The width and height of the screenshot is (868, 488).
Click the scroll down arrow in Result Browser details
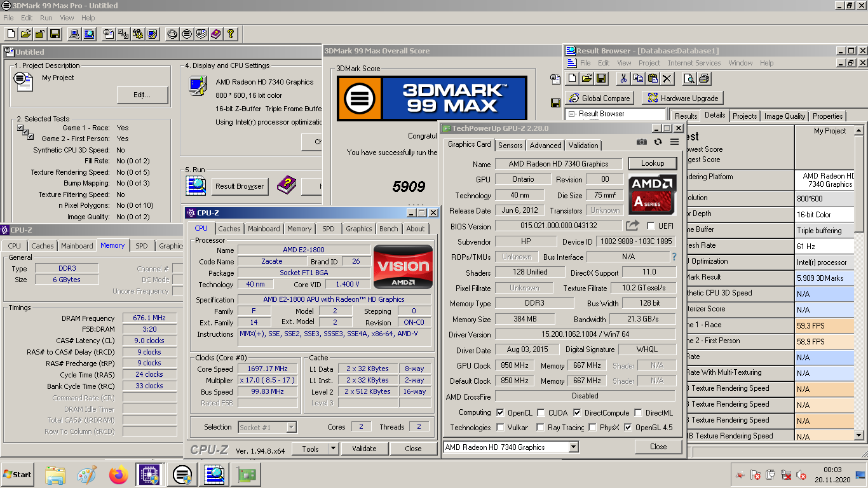[x=860, y=435]
